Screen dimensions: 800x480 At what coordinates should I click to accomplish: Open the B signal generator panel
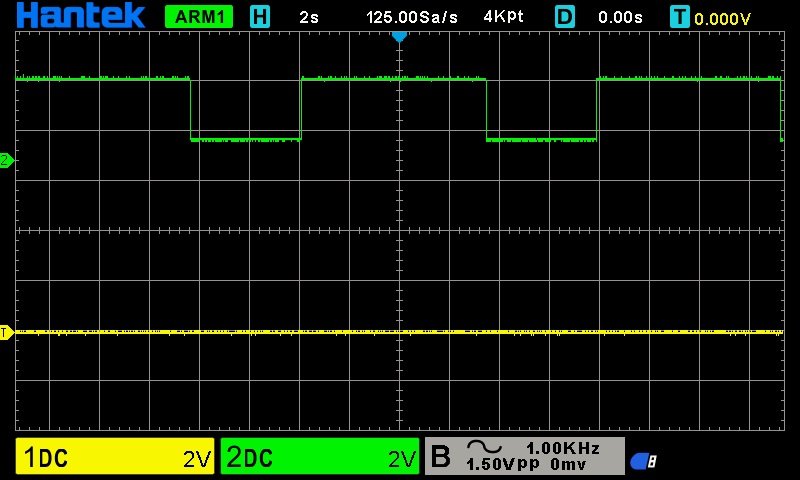click(x=524, y=456)
